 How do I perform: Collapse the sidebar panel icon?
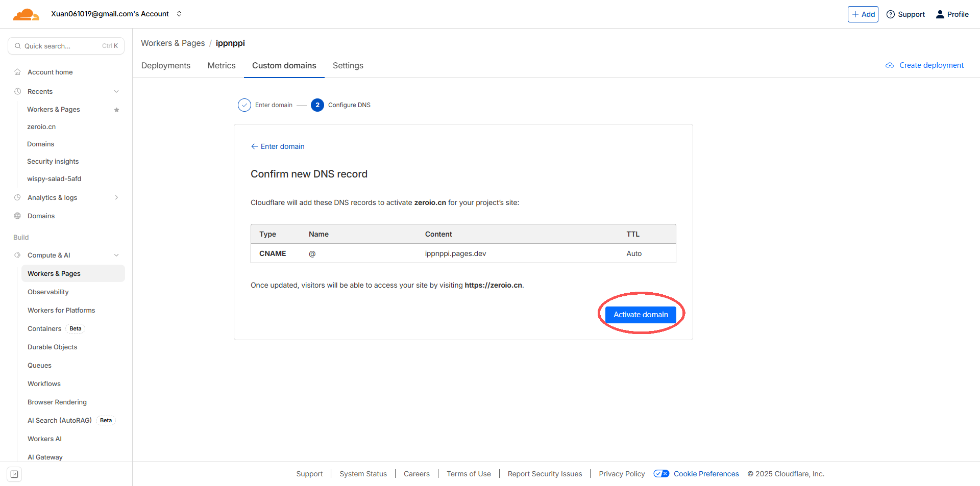[14, 474]
